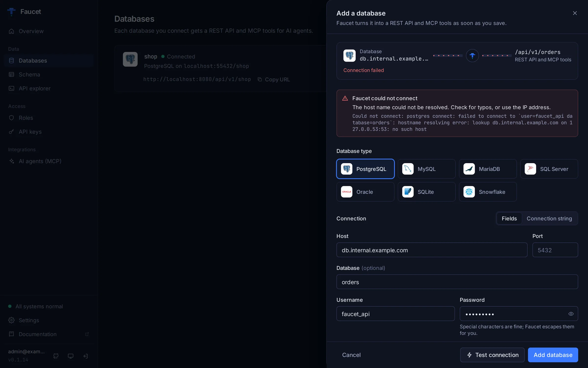
Task: Click the logout icon beside admin email
Action: [x=86, y=356]
